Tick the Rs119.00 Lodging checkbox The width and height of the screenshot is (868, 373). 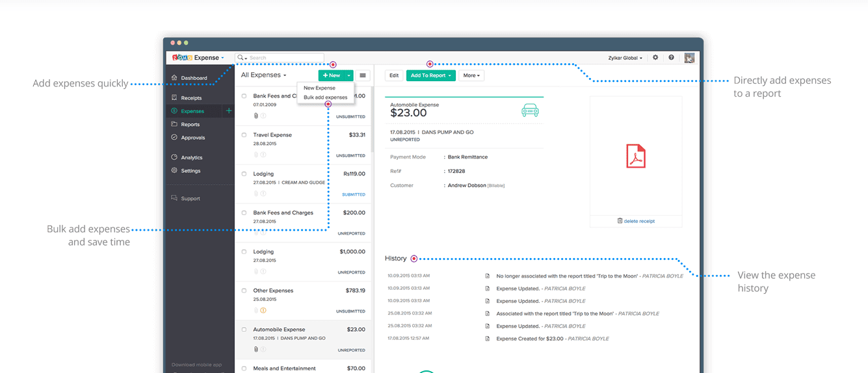point(244,174)
